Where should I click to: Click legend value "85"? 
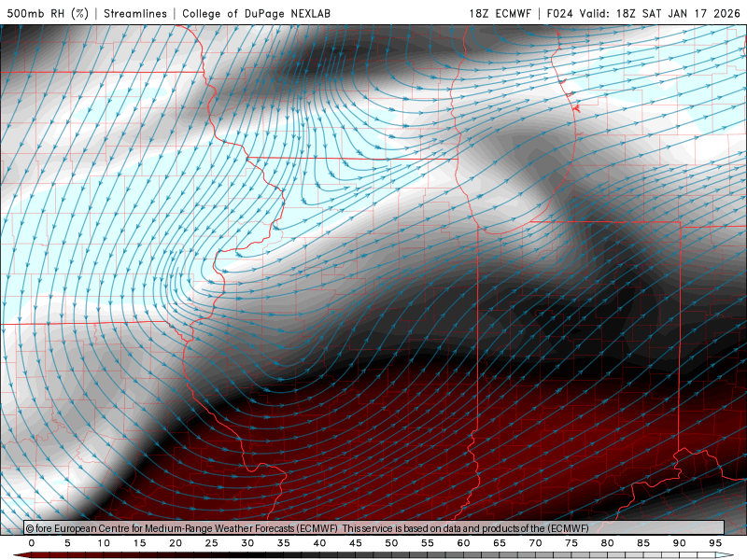coord(643,543)
